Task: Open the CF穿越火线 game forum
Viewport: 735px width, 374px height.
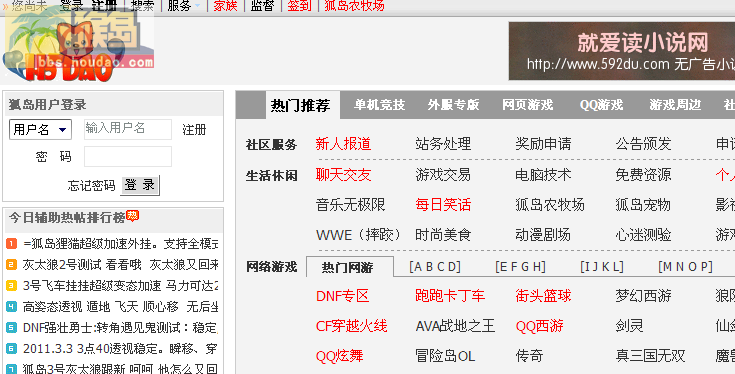Action: point(352,326)
